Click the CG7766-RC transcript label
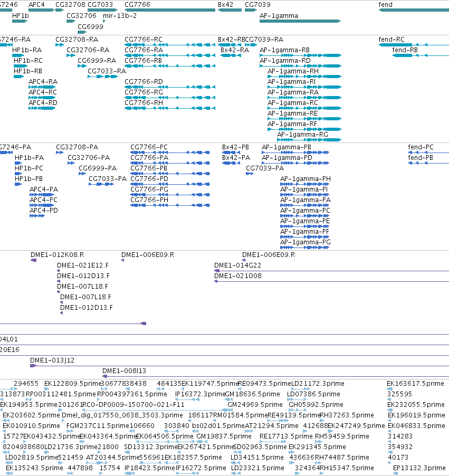The image size is (449, 476). point(144,40)
